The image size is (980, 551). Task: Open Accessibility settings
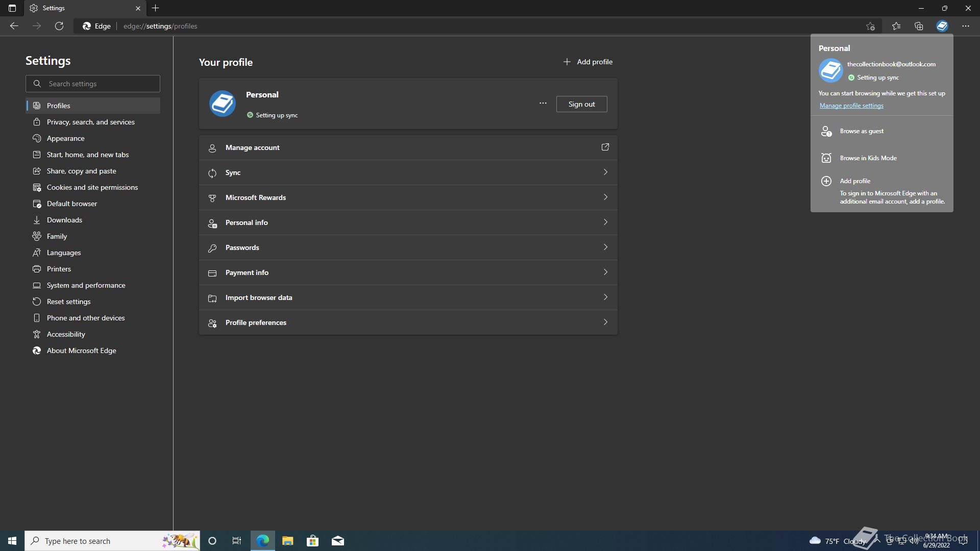(93, 334)
